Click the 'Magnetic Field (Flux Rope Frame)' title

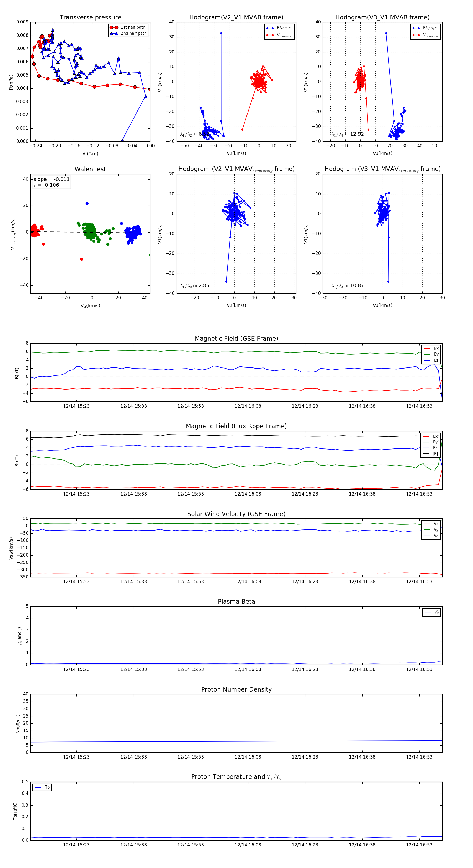(x=236, y=426)
